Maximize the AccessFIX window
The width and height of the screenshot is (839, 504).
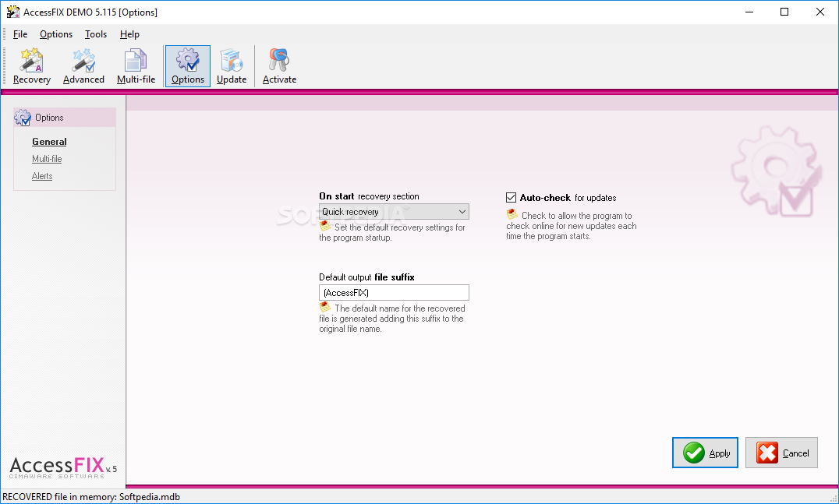click(784, 12)
